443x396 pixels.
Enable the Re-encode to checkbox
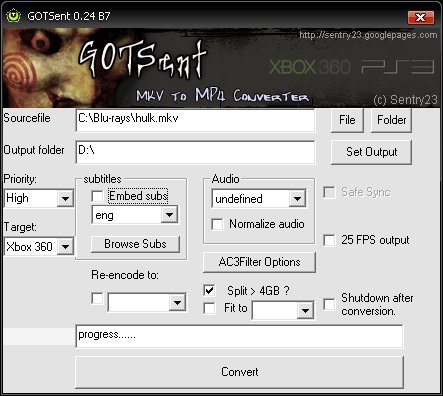[x=97, y=298]
